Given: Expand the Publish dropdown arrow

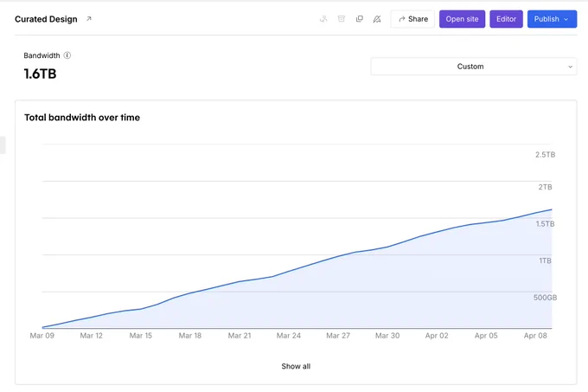Looking at the screenshot, I should coord(566,19).
